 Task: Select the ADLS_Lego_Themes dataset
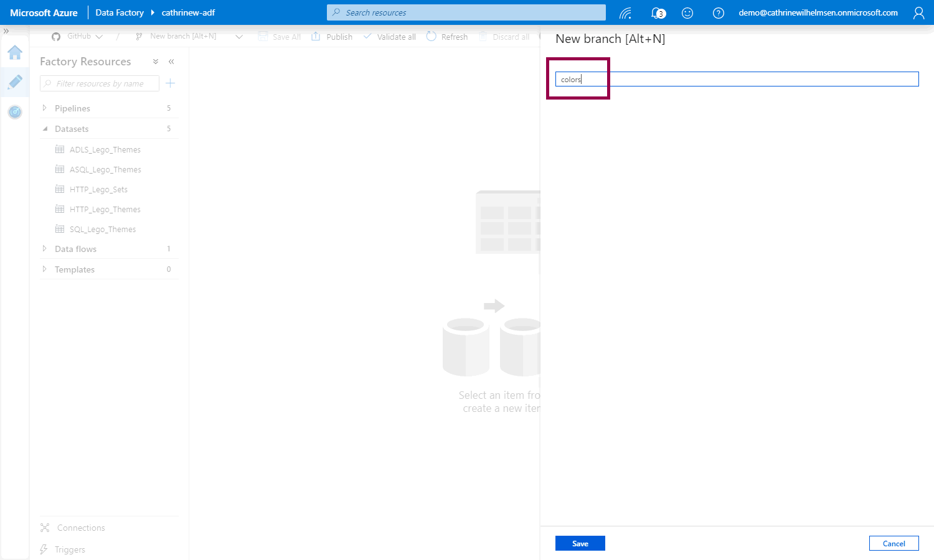click(x=105, y=150)
